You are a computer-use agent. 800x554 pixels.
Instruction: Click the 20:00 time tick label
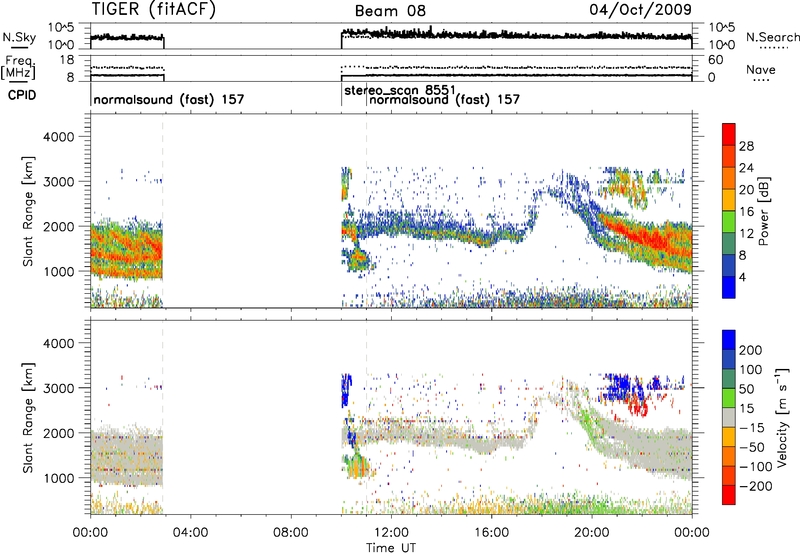591,533
